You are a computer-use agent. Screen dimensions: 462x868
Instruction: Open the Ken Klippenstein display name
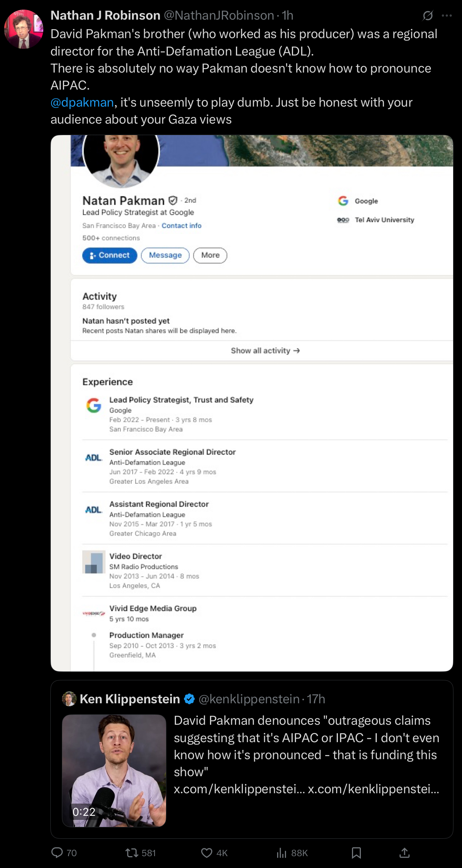130,699
